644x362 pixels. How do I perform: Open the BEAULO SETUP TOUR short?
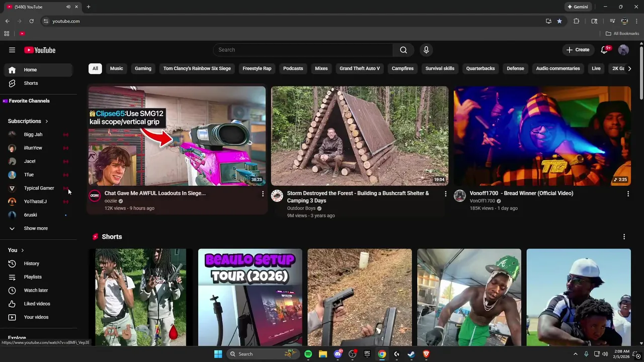250,298
